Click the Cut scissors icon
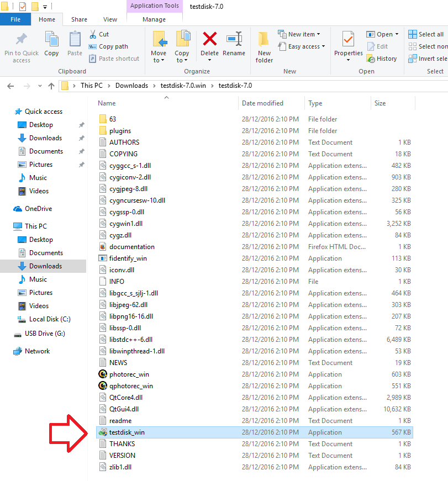The width and height of the screenshot is (448, 481). click(93, 34)
